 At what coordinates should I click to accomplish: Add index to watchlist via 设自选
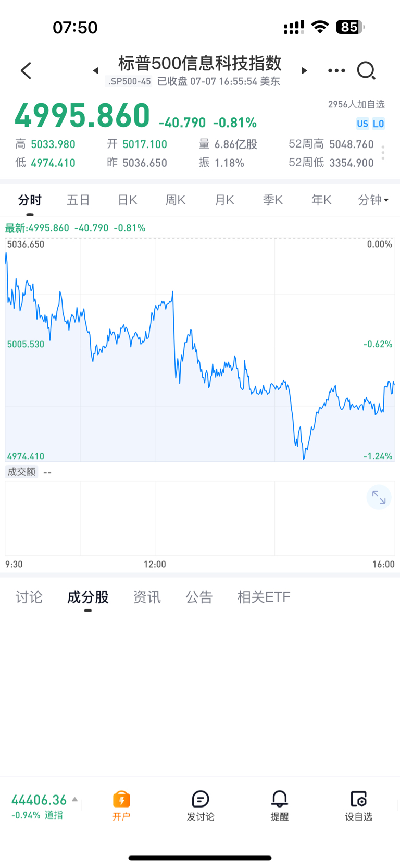[359, 805]
